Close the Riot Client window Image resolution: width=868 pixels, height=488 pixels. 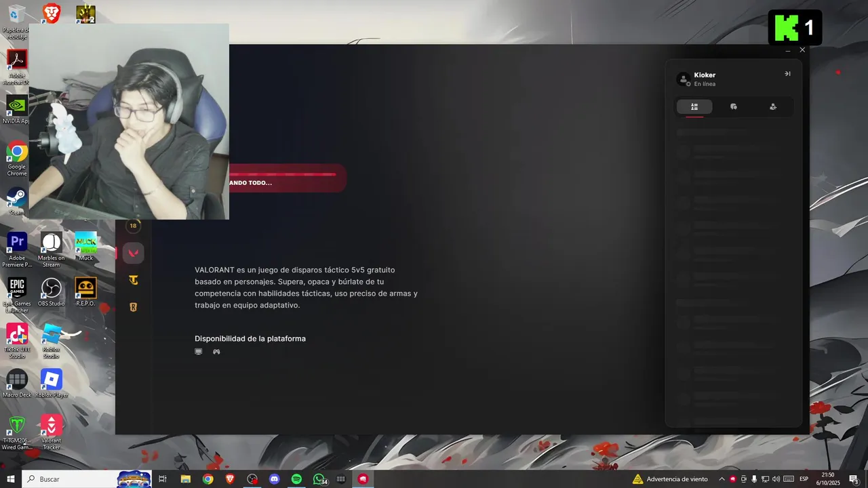coord(802,50)
